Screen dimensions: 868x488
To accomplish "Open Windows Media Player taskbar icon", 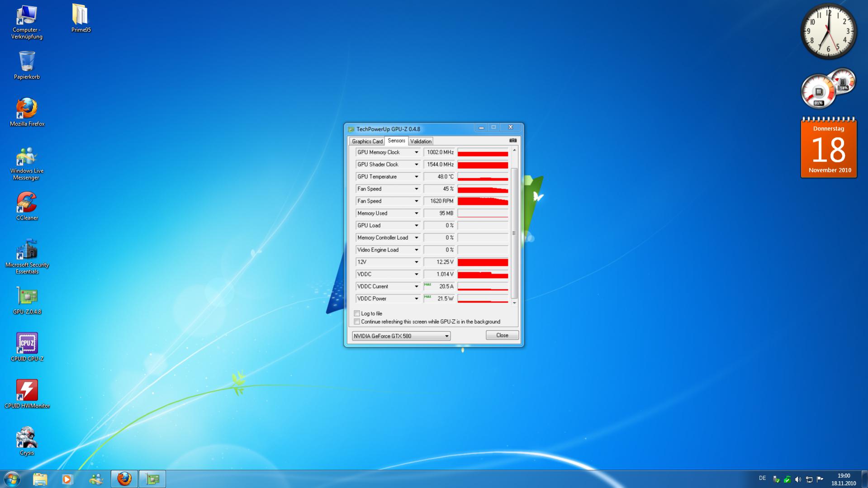I will pos(67,479).
